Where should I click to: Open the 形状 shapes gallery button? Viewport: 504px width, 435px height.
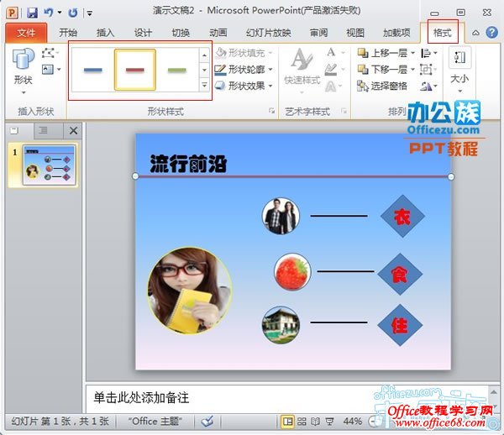tap(24, 71)
